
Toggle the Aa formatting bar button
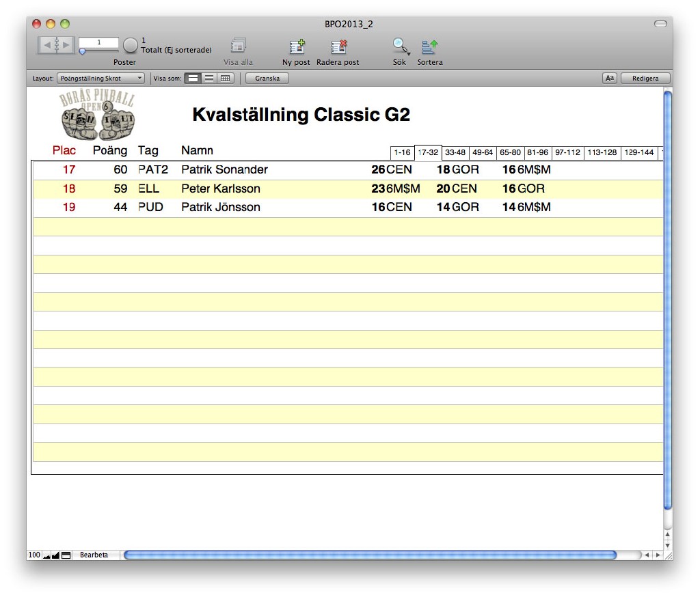click(x=609, y=78)
